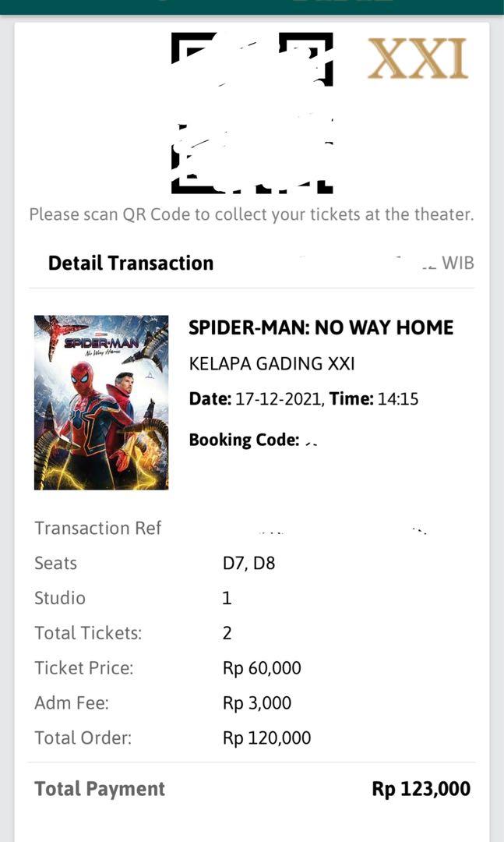Tap the show date 17-12-2021

point(277,399)
